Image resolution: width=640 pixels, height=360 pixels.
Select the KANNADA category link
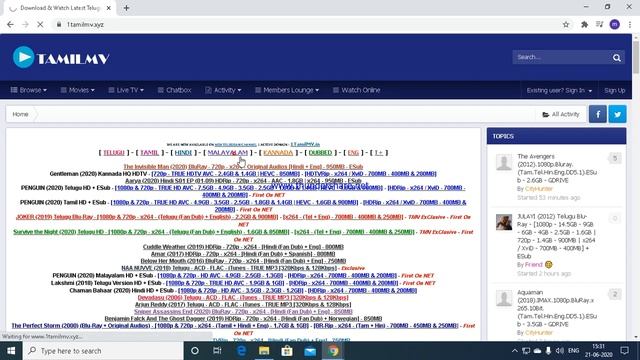tap(278, 153)
